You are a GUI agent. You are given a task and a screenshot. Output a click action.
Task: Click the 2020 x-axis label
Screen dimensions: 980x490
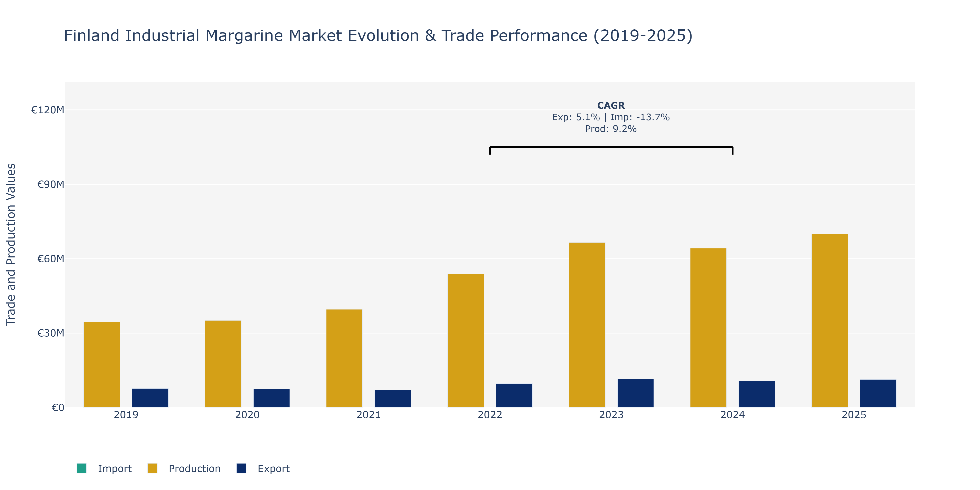(247, 415)
